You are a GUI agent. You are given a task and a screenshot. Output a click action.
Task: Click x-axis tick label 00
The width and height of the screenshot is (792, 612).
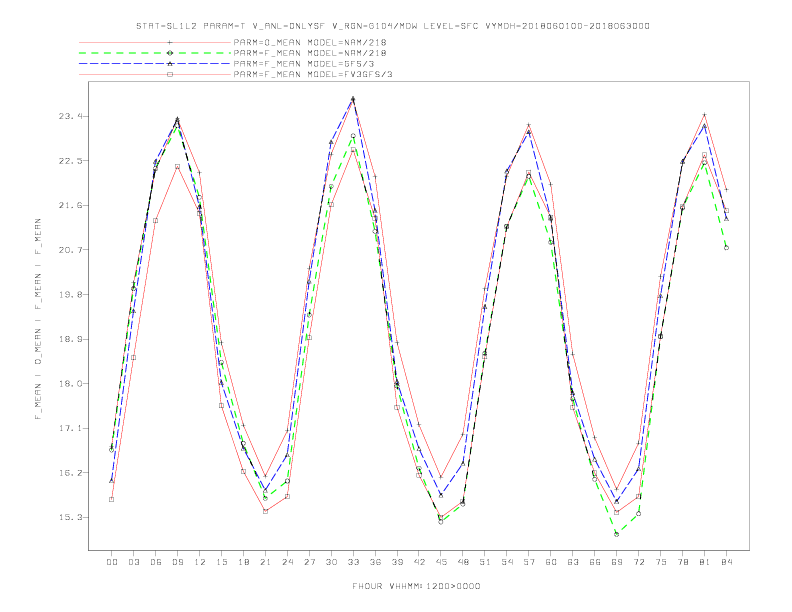[x=112, y=562]
